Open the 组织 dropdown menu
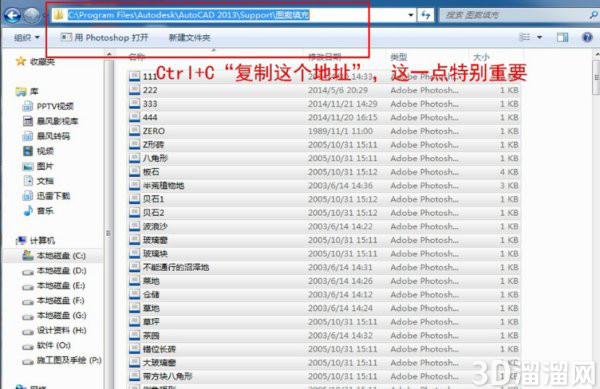Screen dimensions: 600x389 pos(27,37)
